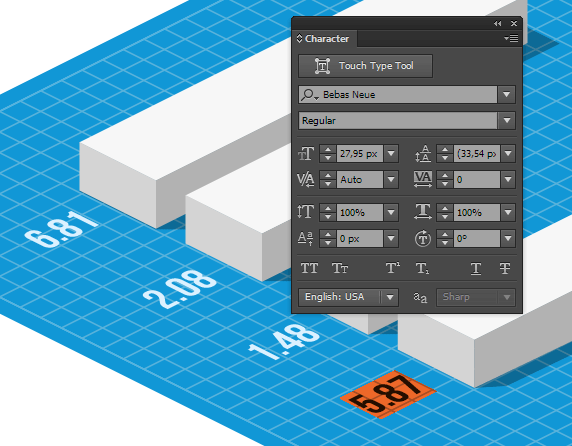The height and width of the screenshot is (446, 572).
Task: Collapse the Character panel with double arrows
Action: [x=498, y=24]
